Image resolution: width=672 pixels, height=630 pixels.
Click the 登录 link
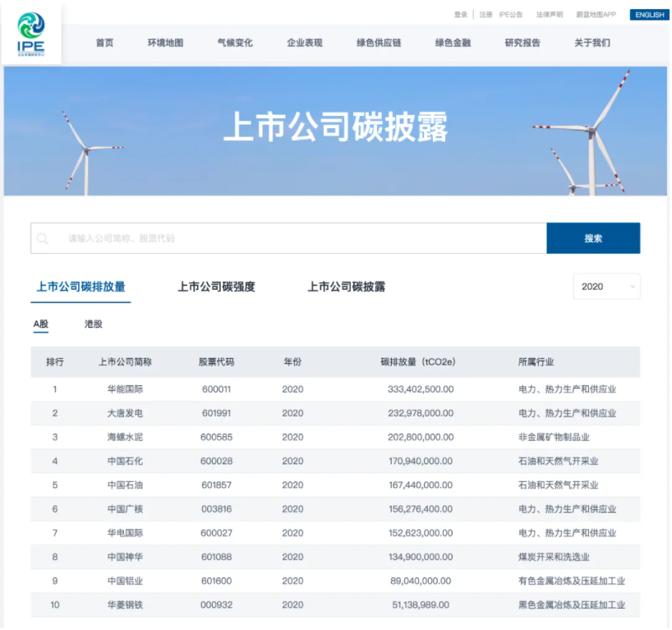pos(461,15)
